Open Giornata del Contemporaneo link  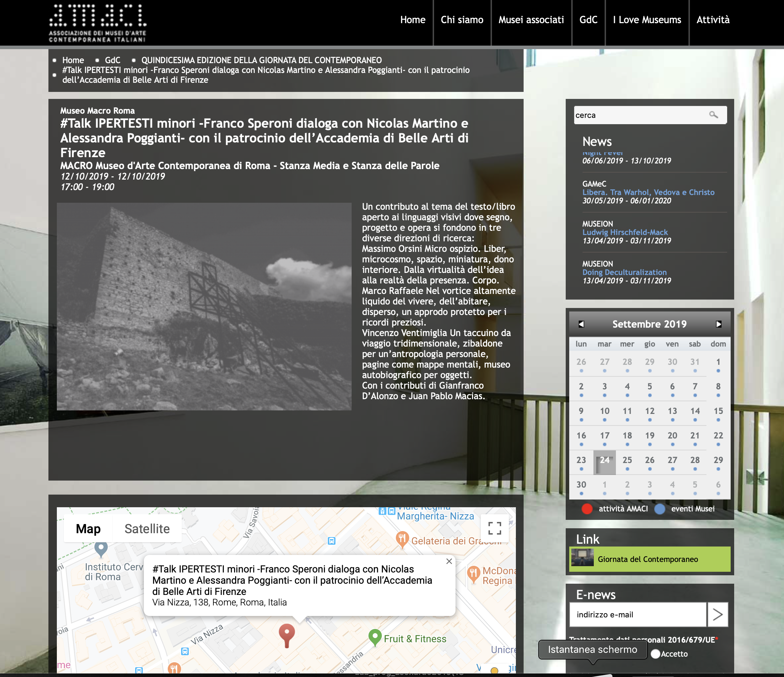(x=647, y=559)
